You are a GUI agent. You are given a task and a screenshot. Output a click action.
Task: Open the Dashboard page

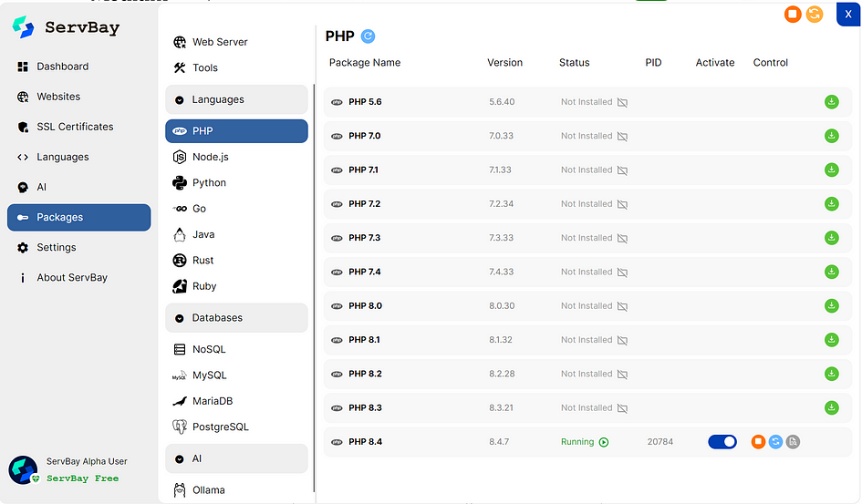(x=78, y=67)
